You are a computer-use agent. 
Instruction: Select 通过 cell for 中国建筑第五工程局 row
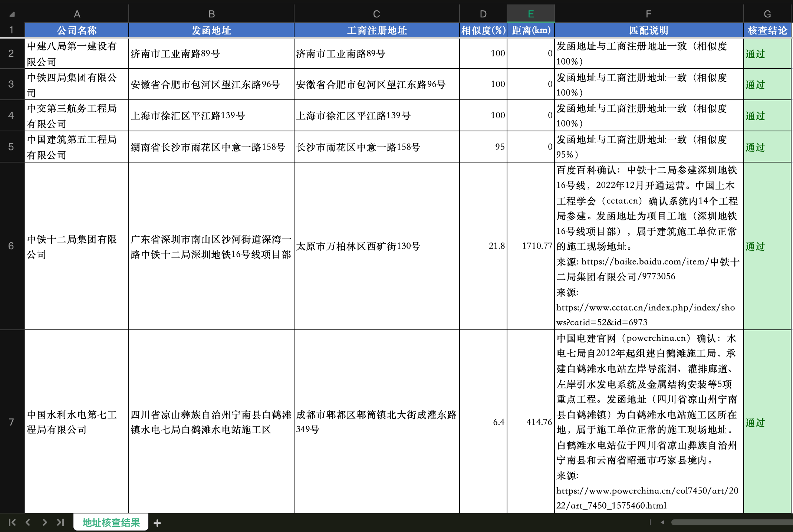(767, 147)
